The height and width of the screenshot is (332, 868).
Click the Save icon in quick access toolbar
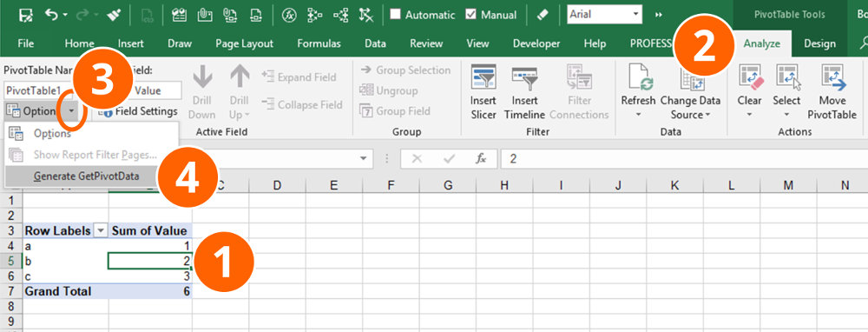point(25,15)
